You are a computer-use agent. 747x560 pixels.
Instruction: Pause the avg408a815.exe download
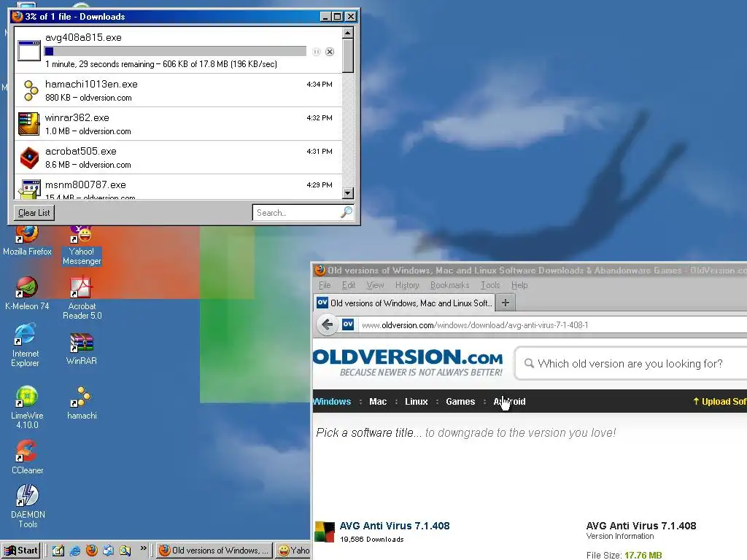[x=317, y=52]
